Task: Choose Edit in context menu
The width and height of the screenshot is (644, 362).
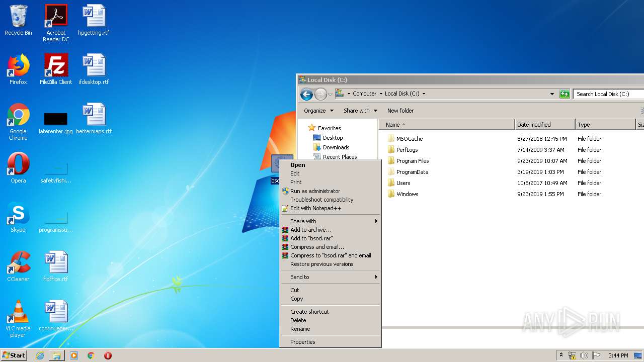Action: point(330,173)
